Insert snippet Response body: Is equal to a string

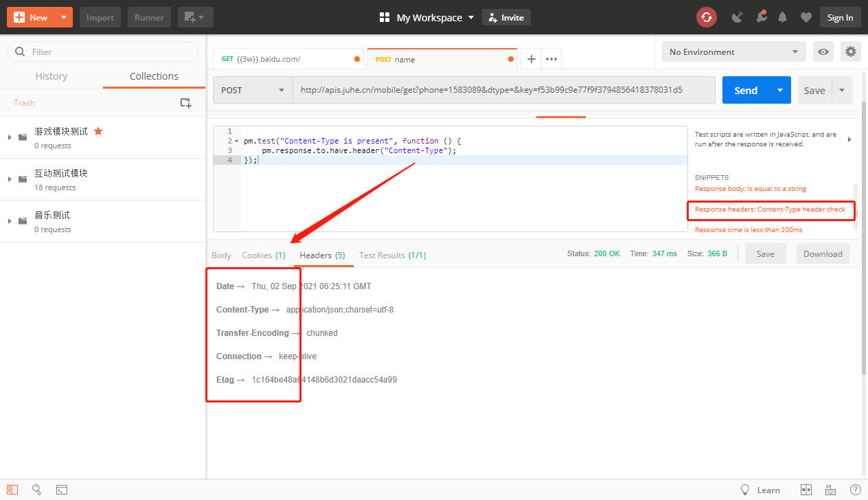coord(751,188)
